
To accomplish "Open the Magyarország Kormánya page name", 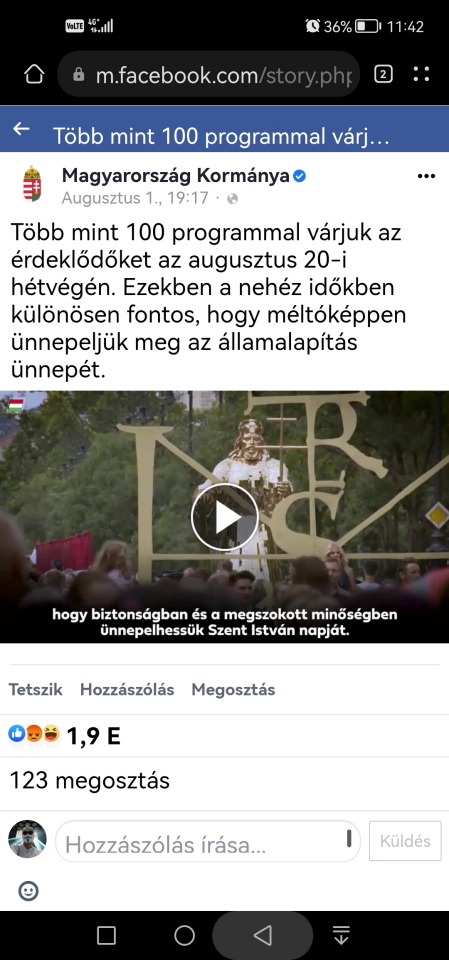I will point(175,176).
